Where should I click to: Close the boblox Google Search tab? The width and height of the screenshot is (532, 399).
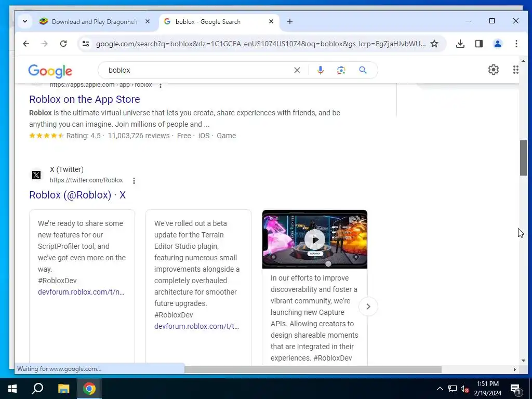[271, 21]
